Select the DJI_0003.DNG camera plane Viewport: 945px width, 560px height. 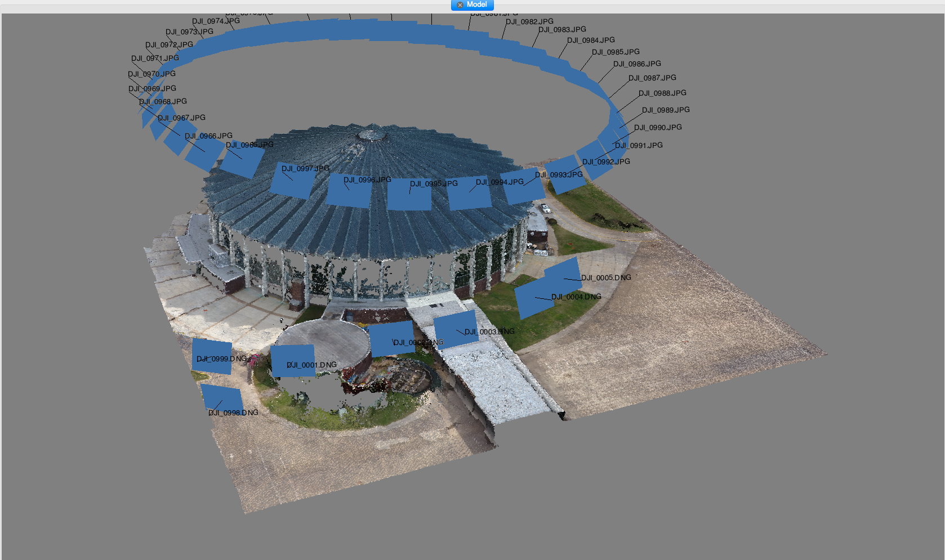(x=455, y=329)
